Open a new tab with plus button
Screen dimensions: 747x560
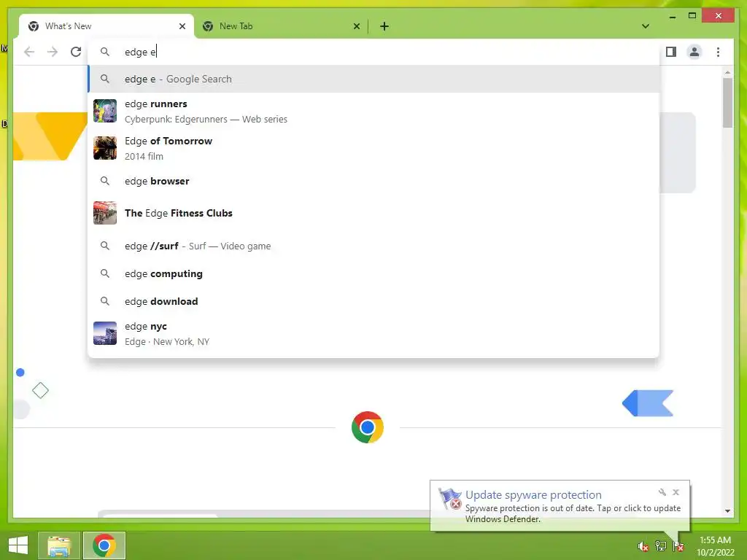[x=384, y=26]
